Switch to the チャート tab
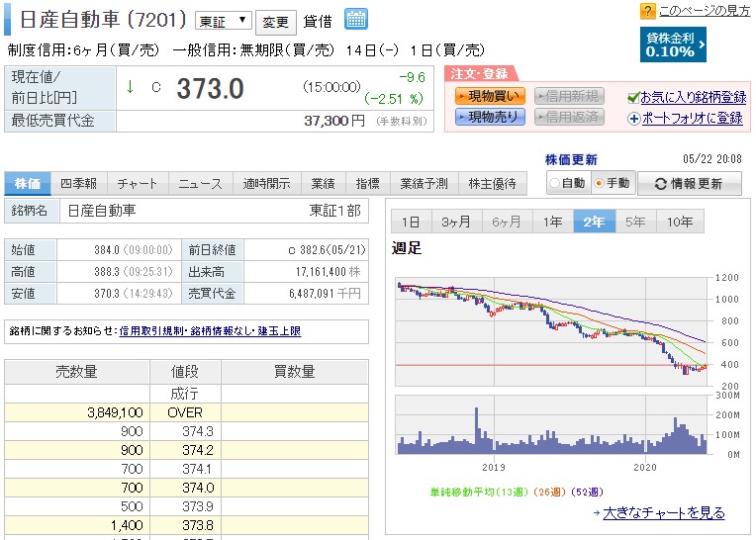This screenshot has height=540, width=756. tap(138, 184)
